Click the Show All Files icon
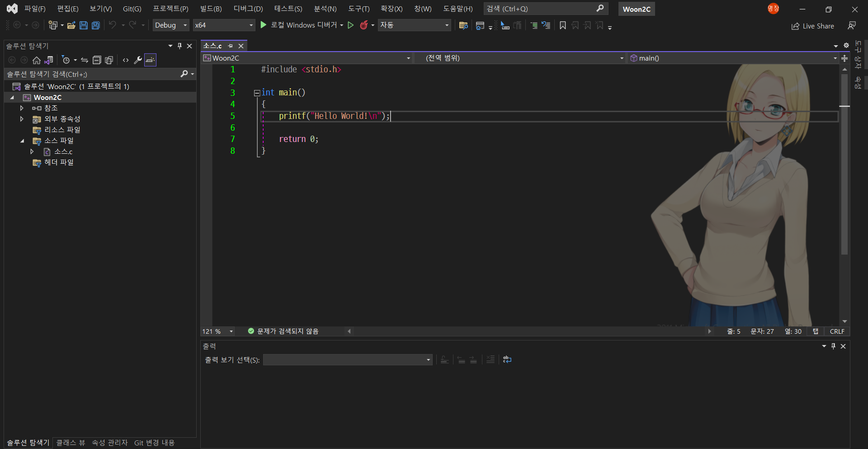The width and height of the screenshot is (868, 449). coord(109,60)
